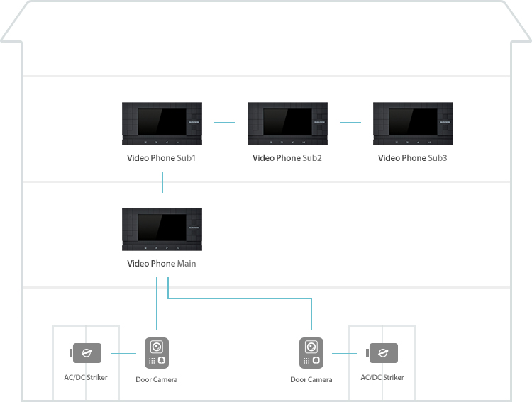Click the Video Phone Sub3 monitor image

click(413, 123)
